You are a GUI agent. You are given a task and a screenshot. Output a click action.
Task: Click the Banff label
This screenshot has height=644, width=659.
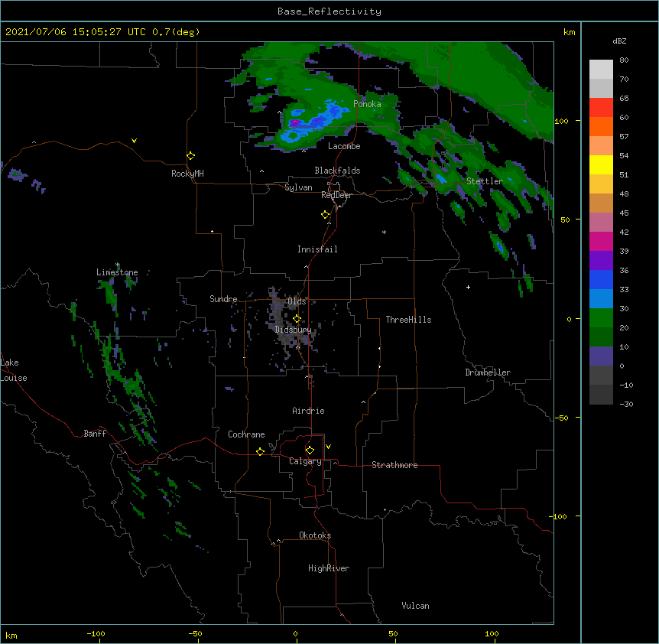point(95,434)
